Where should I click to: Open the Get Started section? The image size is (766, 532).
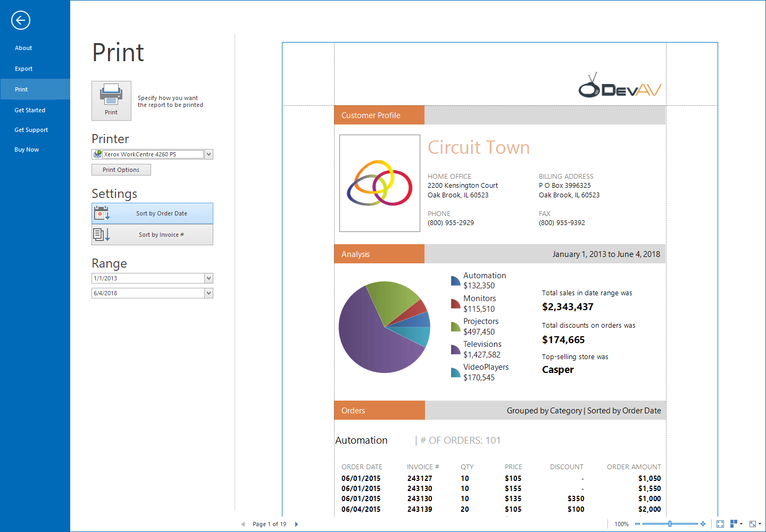click(30, 110)
